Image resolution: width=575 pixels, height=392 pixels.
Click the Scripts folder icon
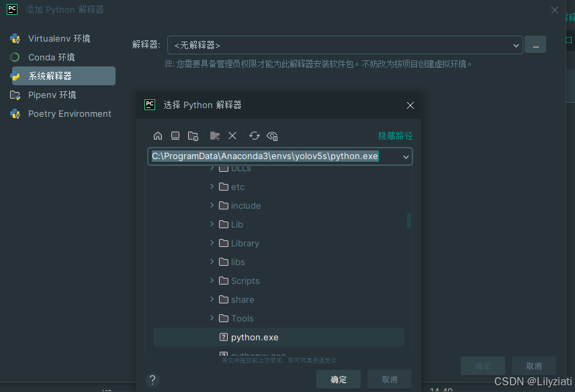(224, 281)
